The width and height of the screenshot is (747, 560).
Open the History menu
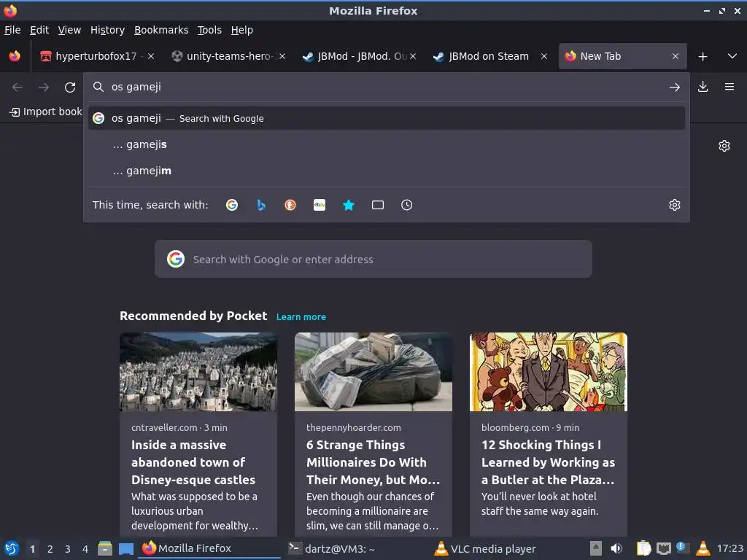107,30
